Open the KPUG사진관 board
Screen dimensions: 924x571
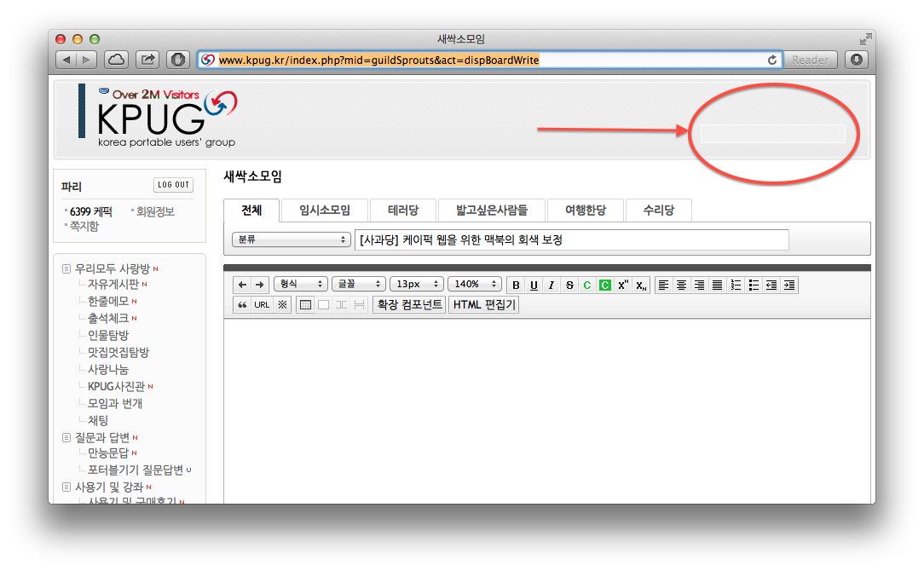click(116, 387)
